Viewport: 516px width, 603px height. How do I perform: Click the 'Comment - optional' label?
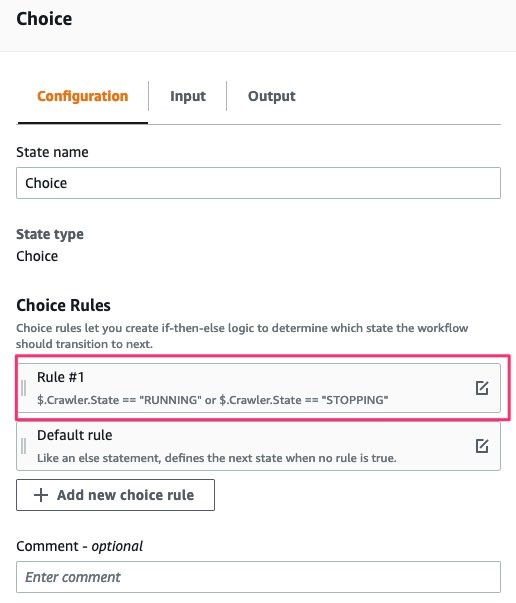point(80,546)
